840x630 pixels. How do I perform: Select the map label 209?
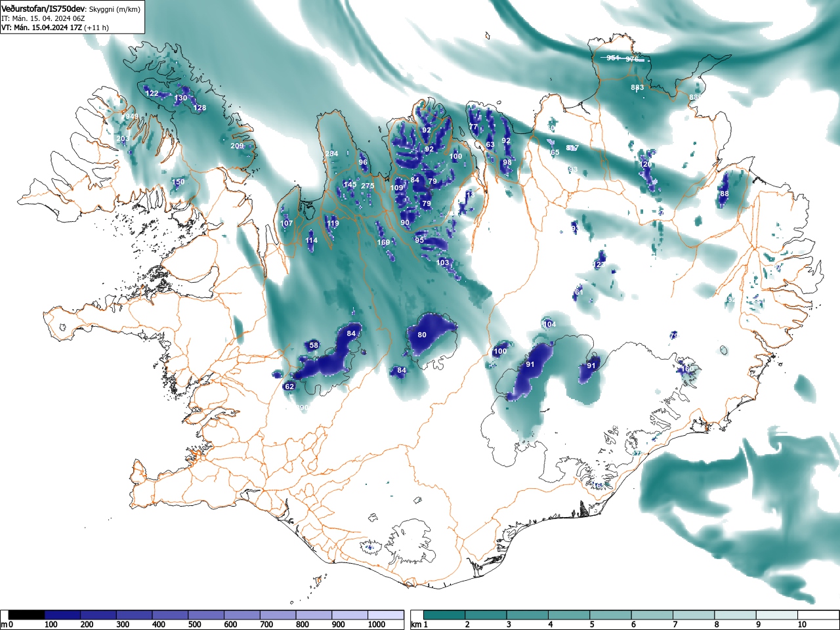point(237,146)
